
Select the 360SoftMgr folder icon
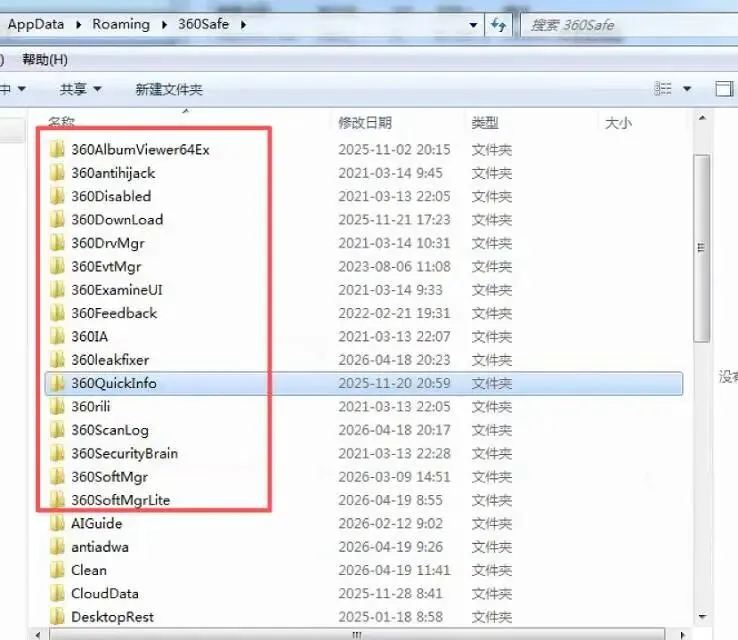pos(57,477)
